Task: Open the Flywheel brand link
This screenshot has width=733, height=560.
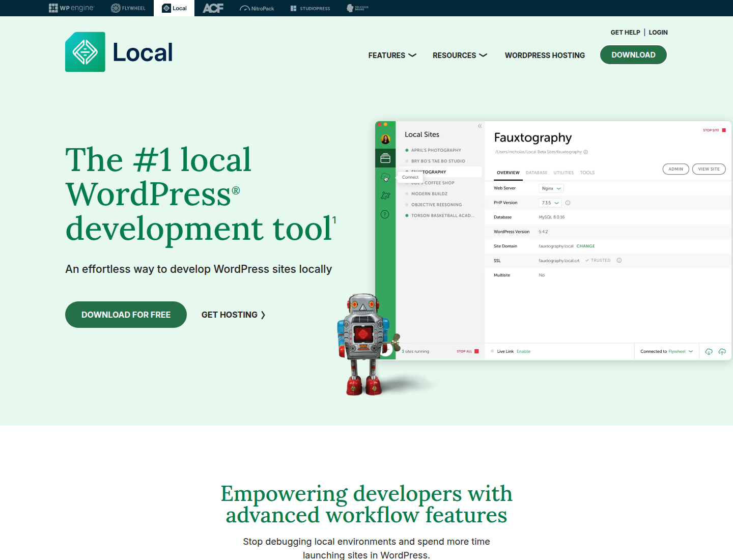Action: click(x=128, y=8)
